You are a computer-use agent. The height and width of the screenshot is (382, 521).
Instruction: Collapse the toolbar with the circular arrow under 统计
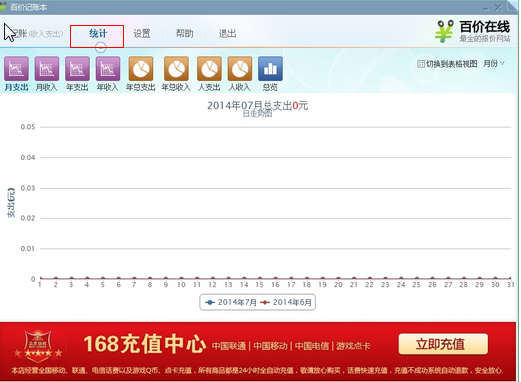pos(100,48)
